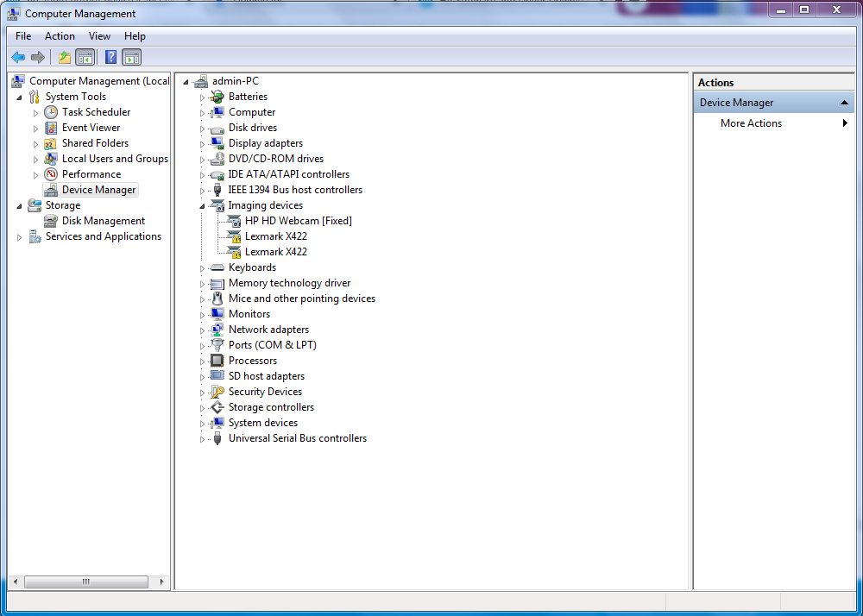Screen dimensions: 863x616
Task: Open the More Actions submenu
Action: pos(751,123)
